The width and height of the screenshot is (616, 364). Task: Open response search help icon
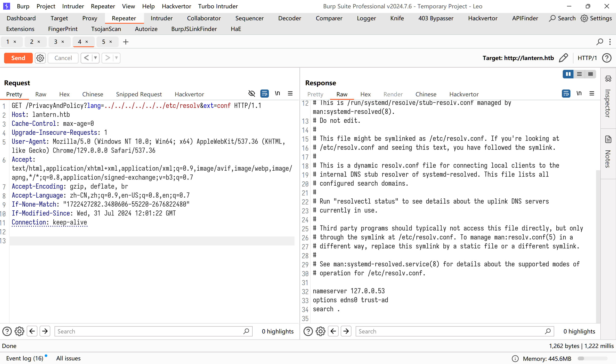coord(308,331)
